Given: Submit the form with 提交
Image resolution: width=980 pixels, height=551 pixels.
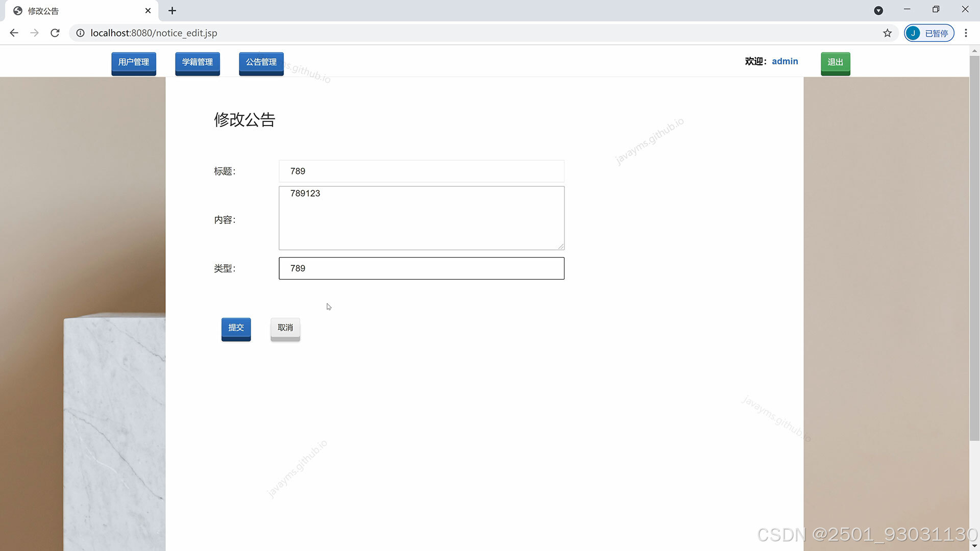Looking at the screenshot, I should [x=236, y=329].
